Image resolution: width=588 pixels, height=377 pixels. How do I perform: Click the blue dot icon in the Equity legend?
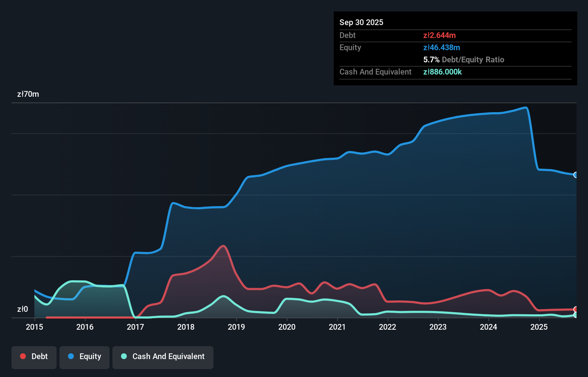click(x=71, y=356)
